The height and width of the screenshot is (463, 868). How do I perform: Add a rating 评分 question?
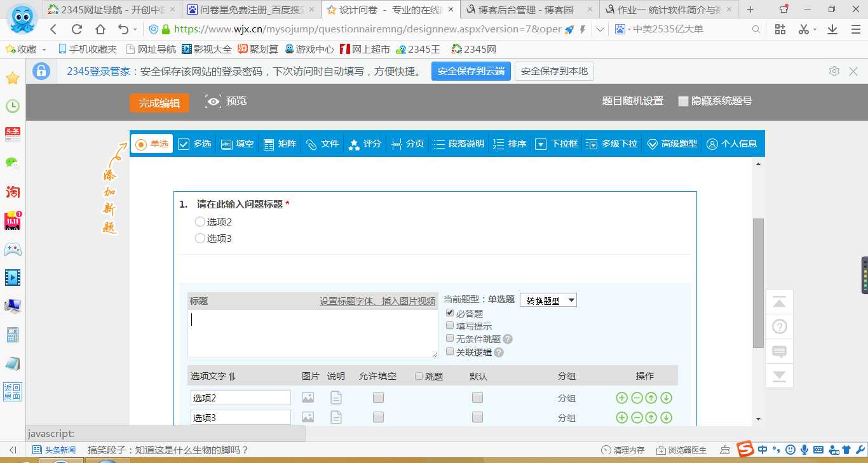coord(365,144)
